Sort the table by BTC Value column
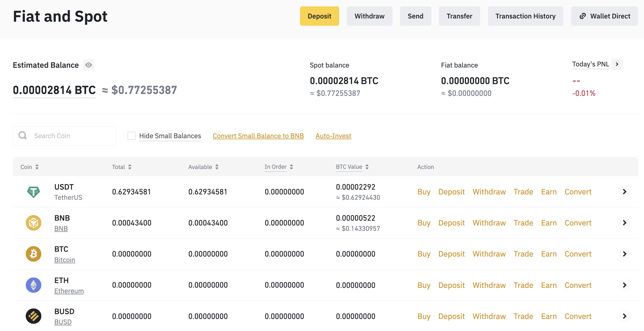This screenshot has height=331, width=644. [367, 167]
